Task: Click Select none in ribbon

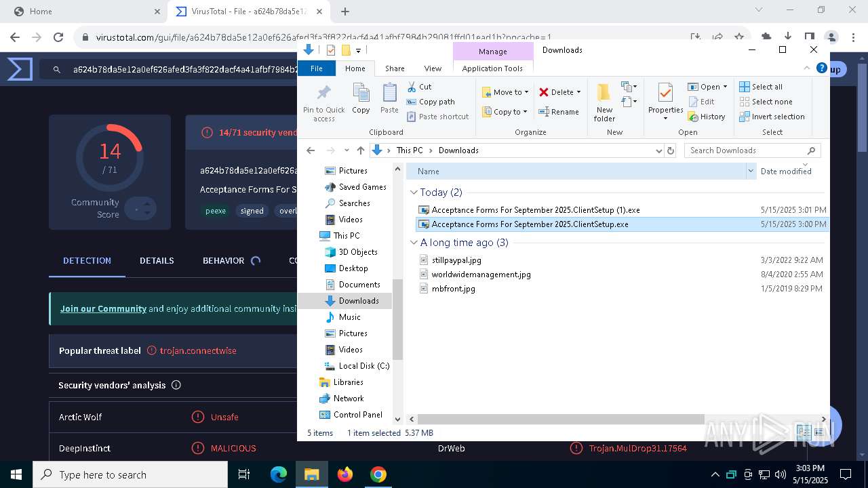Action: [766, 102]
